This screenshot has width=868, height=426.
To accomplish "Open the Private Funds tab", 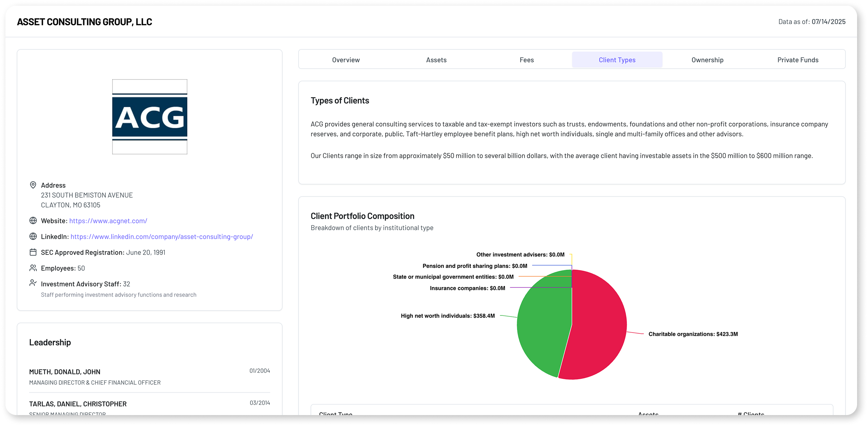I will coord(798,59).
